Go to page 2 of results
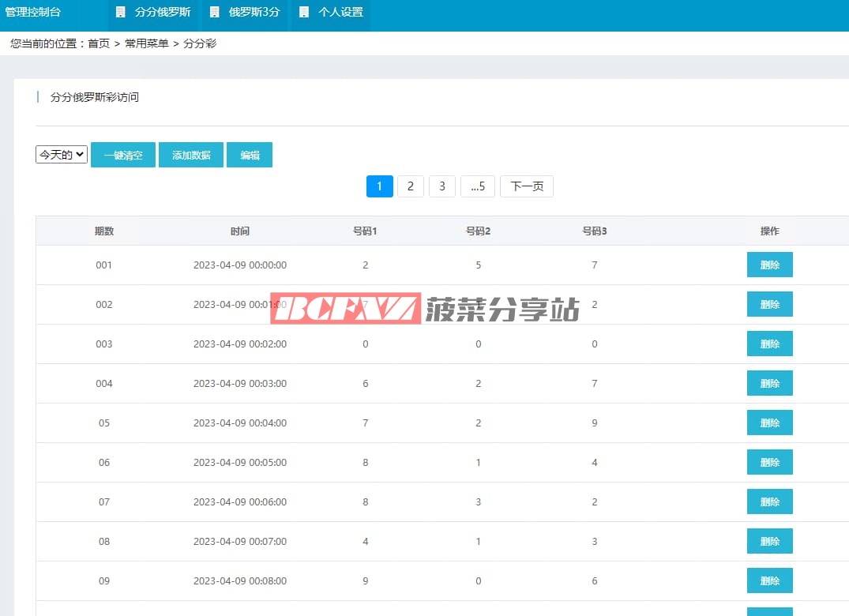Image resolution: width=849 pixels, height=616 pixels. point(411,186)
